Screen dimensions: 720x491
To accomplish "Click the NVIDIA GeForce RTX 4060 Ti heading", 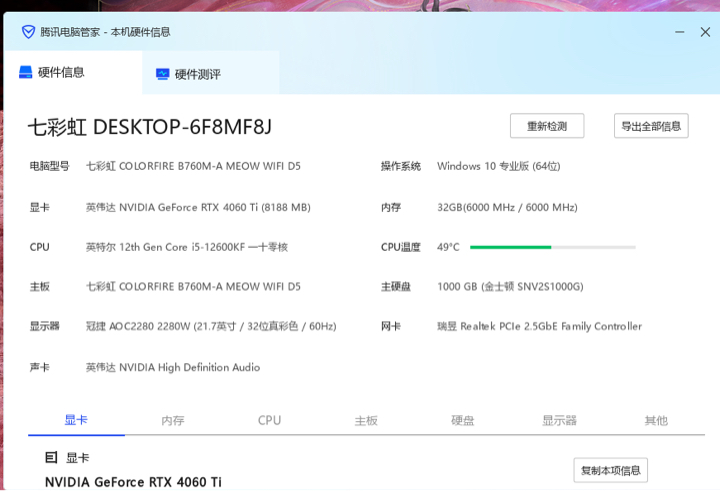I will pyautogui.click(x=133, y=482).
